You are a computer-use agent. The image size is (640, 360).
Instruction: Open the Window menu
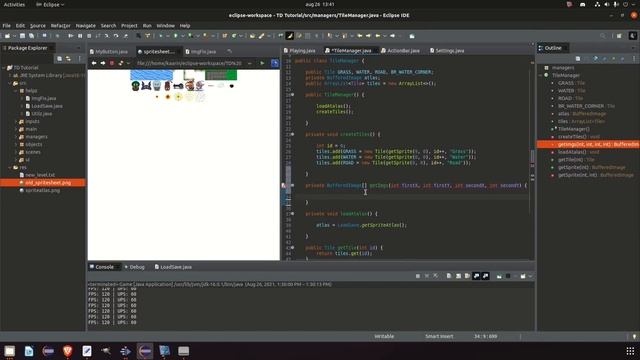pyautogui.click(x=165, y=25)
